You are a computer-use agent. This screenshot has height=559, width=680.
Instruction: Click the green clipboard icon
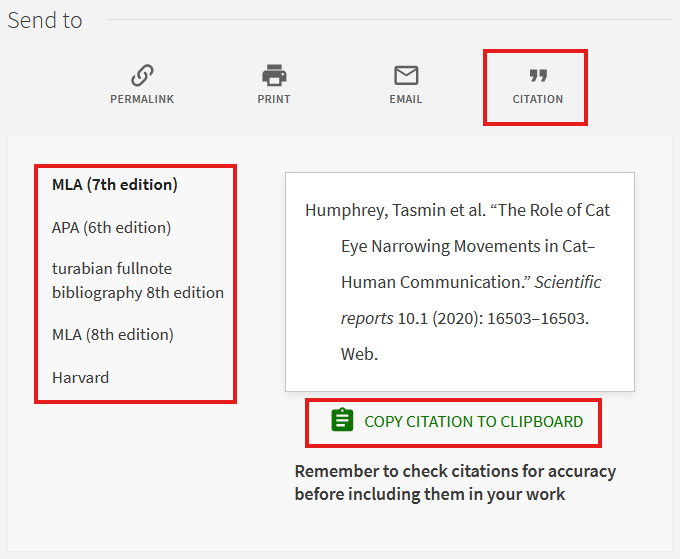coord(342,420)
